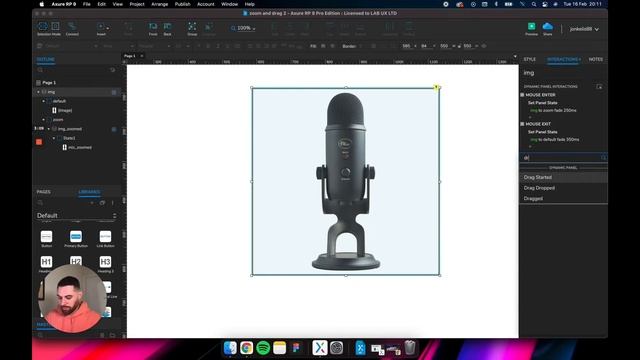The height and width of the screenshot is (360, 640).
Task: Click the microphone image on canvas
Action: 346,181
